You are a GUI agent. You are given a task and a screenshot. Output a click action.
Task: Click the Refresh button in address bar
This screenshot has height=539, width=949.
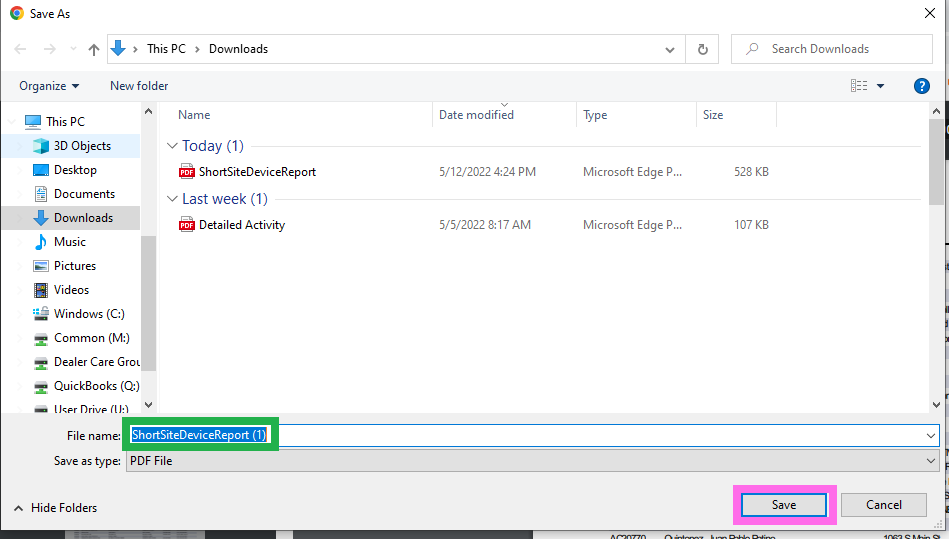[702, 49]
